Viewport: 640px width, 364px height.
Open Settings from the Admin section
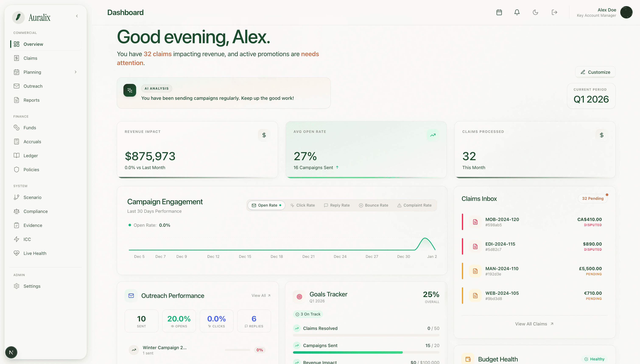pos(32,286)
